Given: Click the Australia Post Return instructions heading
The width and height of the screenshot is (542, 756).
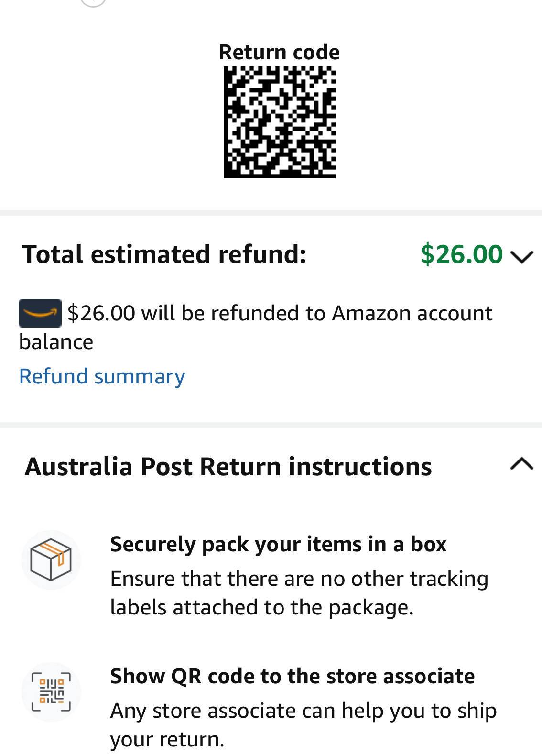Looking at the screenshot, I should [x=228, y=467].
